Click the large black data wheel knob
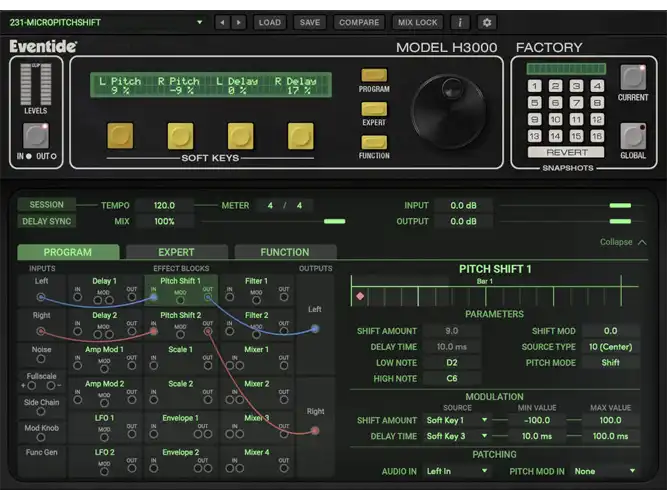The image size is (667, 500). [449, 111]
